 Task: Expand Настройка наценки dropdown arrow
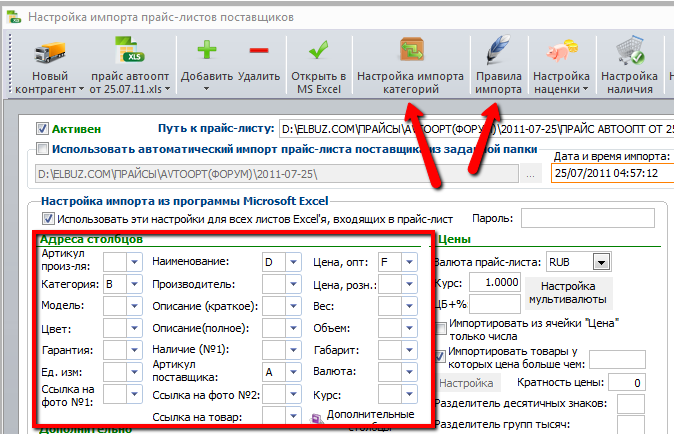tap(585, 89)
